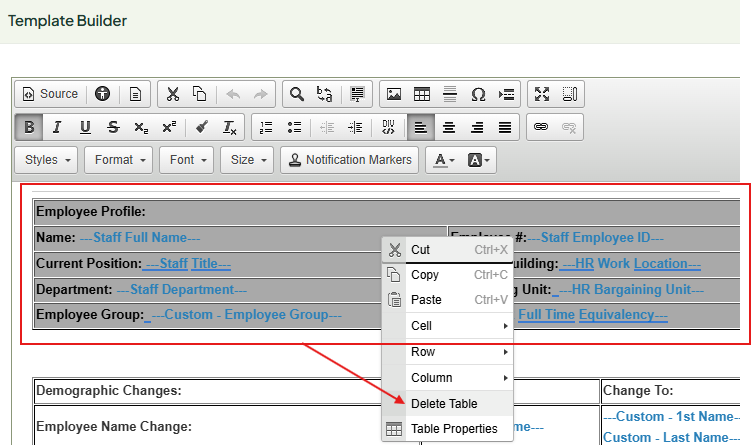
Task: Open the Format dropdown
Action: 118,160
